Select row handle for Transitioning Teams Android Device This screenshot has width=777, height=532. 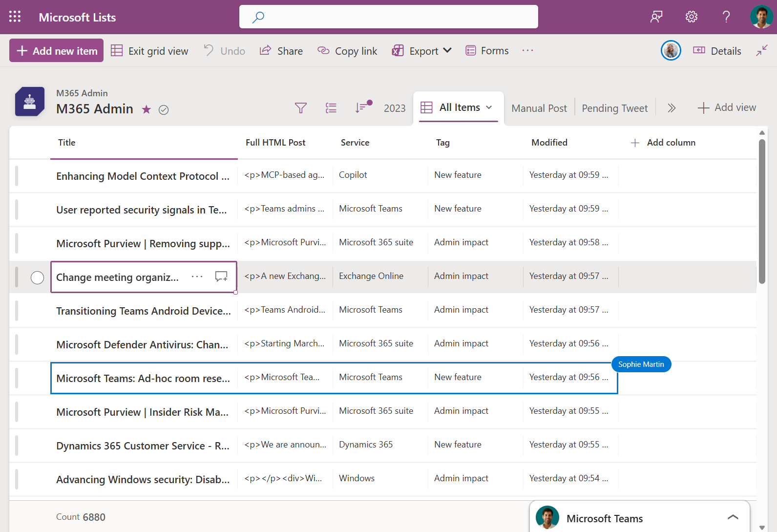click(17, 311)
